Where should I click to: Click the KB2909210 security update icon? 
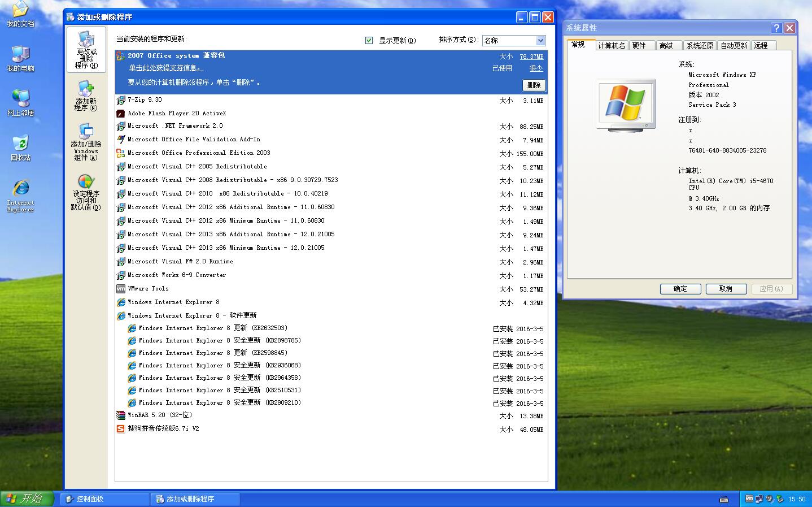132,403
